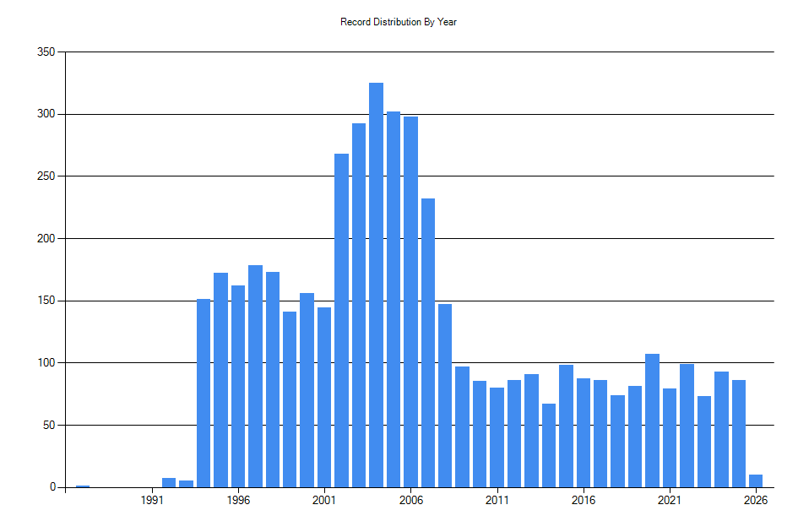Click the 300 label on the y-axis

point(47,113)
